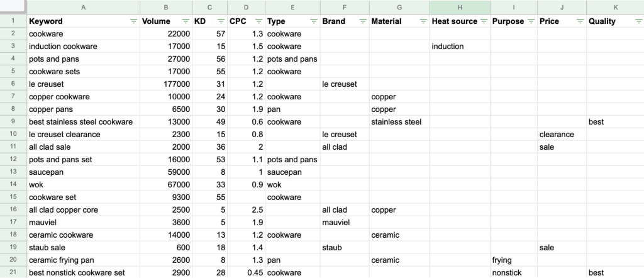Select column A by its letter header
644x278 pixels.
[x=83, y=7]
